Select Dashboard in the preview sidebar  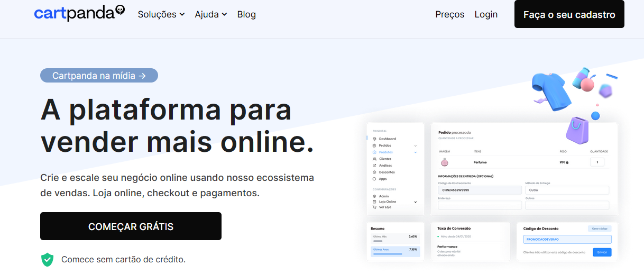[x=388, y=139]
